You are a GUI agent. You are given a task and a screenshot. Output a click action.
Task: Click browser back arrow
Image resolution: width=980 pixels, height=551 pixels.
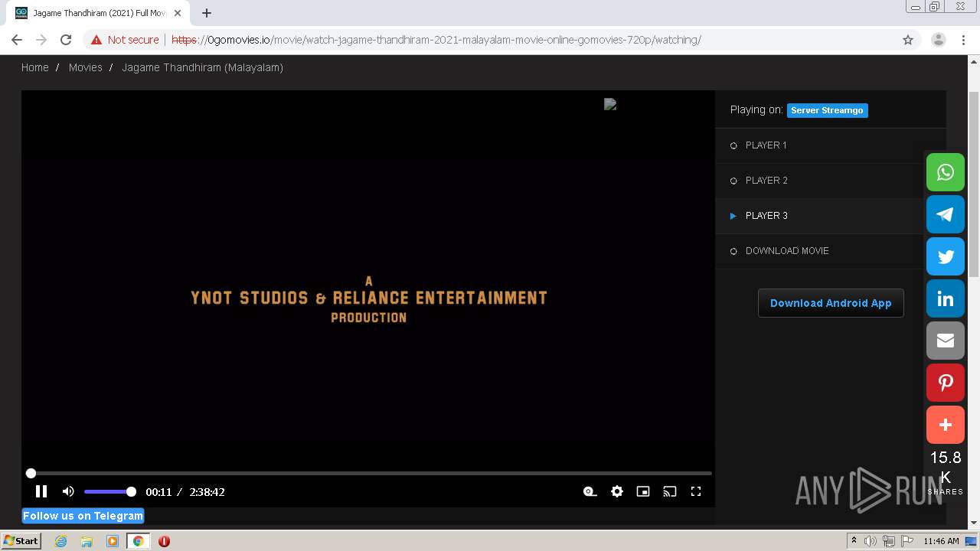click(x=17, y=40)
